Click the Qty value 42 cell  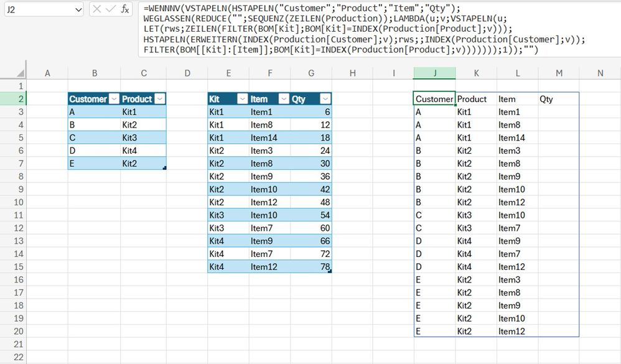pyautogui.click(x=311, y=189)
